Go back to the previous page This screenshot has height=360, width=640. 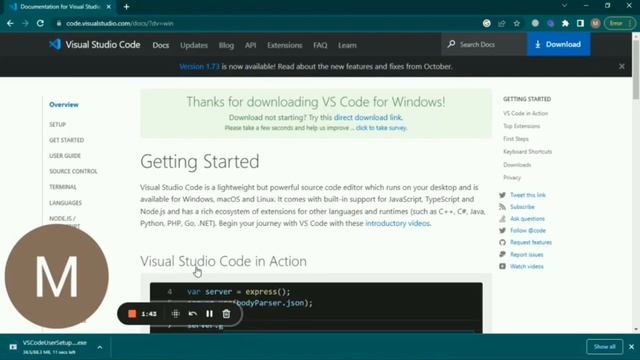click(x=10, y=24)
